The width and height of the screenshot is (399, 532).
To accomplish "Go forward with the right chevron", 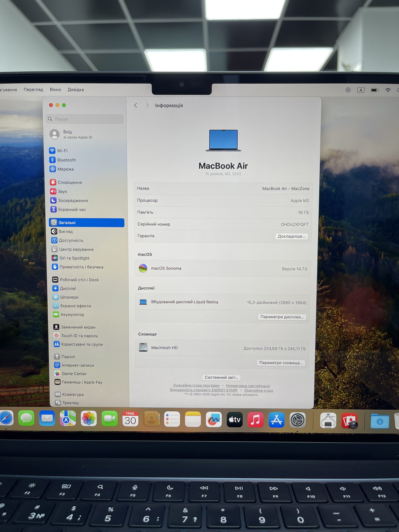I will pos(147,105).
